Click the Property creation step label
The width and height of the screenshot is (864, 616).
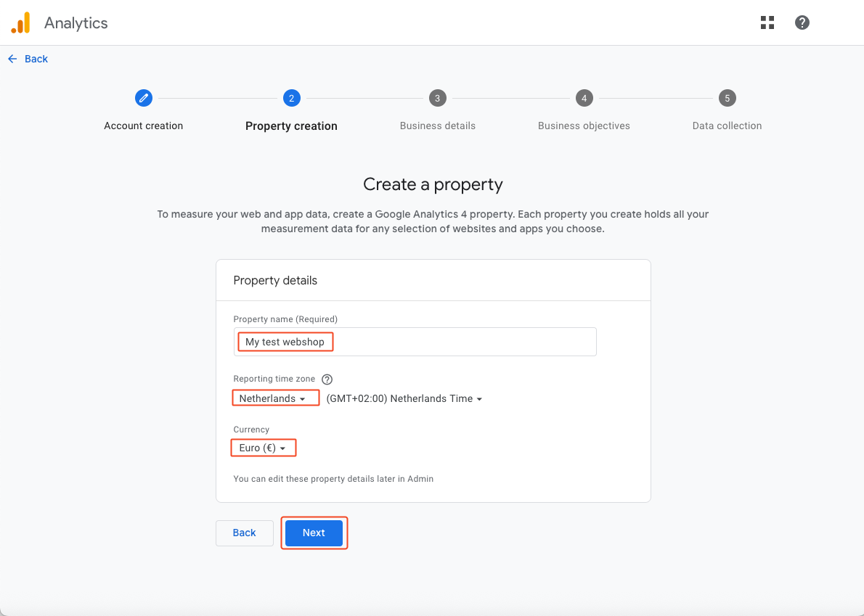coord(291,126)
